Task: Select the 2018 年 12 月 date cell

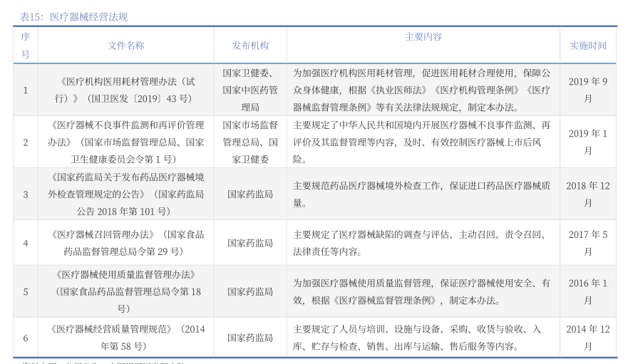Action: point(587,194)
